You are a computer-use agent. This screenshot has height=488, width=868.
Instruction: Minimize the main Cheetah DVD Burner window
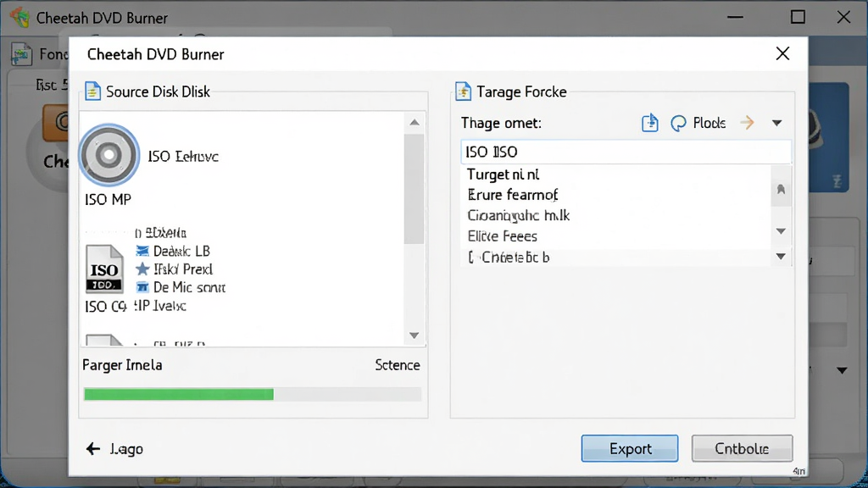(735, 17)
